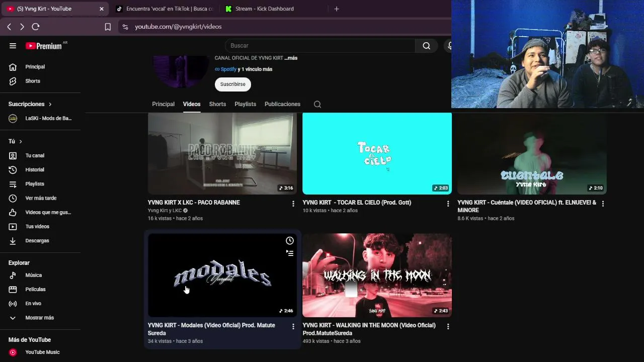Go forward in browser history
This screenshot has height=362, width=644.
point(22,27)
